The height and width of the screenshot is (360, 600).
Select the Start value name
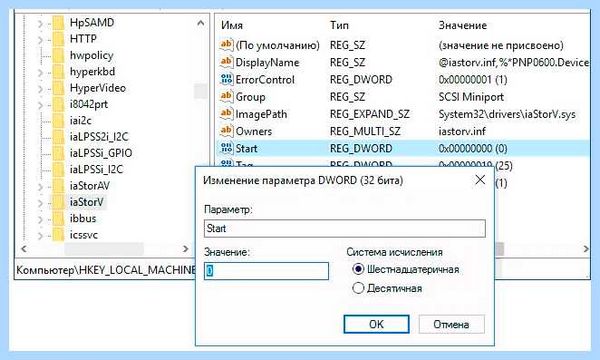(246, 148)
